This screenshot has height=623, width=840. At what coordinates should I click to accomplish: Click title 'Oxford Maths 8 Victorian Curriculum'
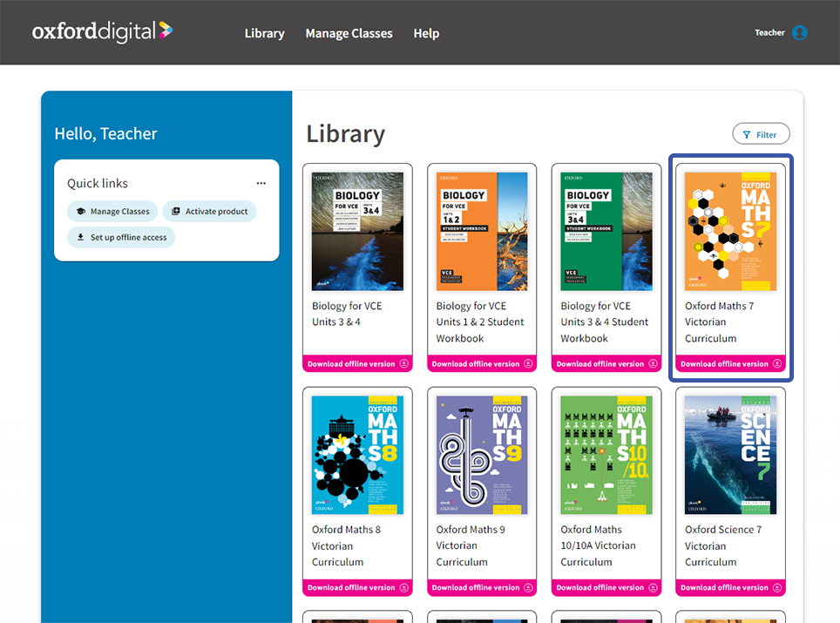coord(346,545)
